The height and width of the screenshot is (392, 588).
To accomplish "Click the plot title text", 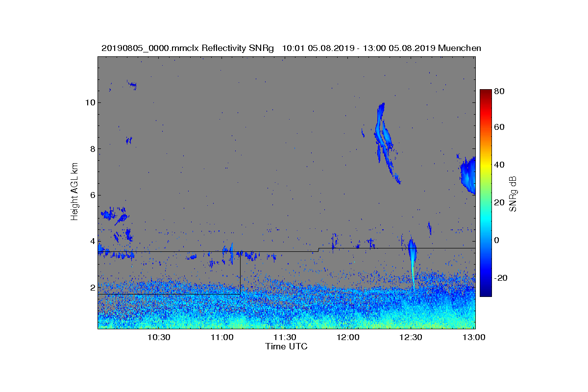I will (291, 48).
